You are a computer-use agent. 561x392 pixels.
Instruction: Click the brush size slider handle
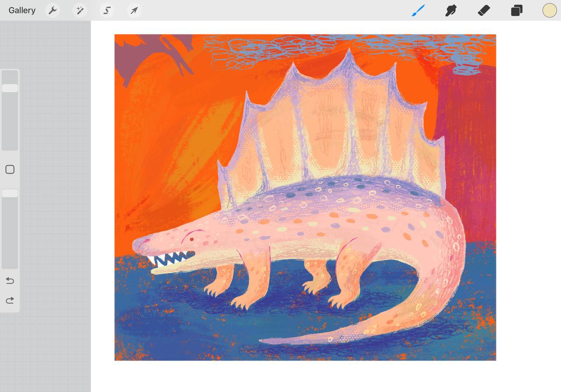click(10, 88)
